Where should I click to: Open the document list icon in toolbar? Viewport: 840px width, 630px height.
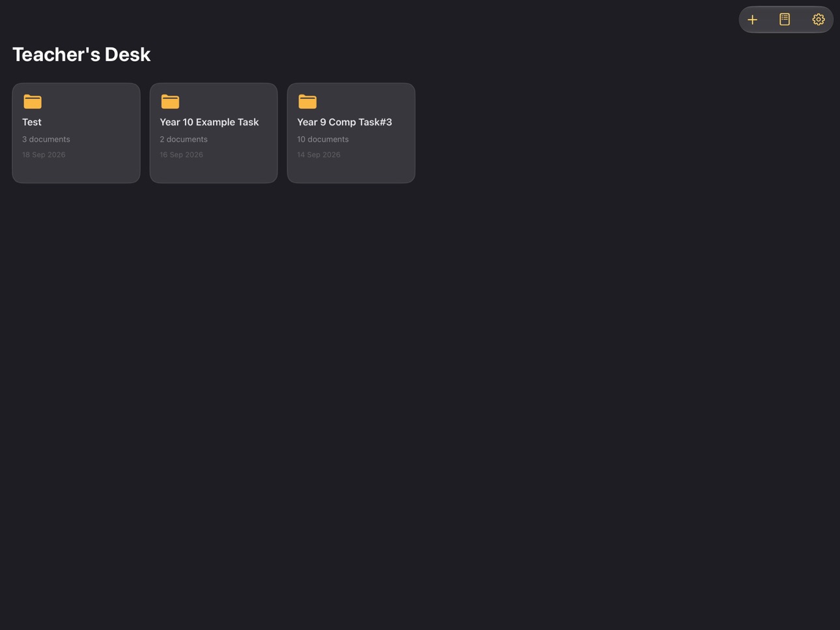[x=785, y=20]
